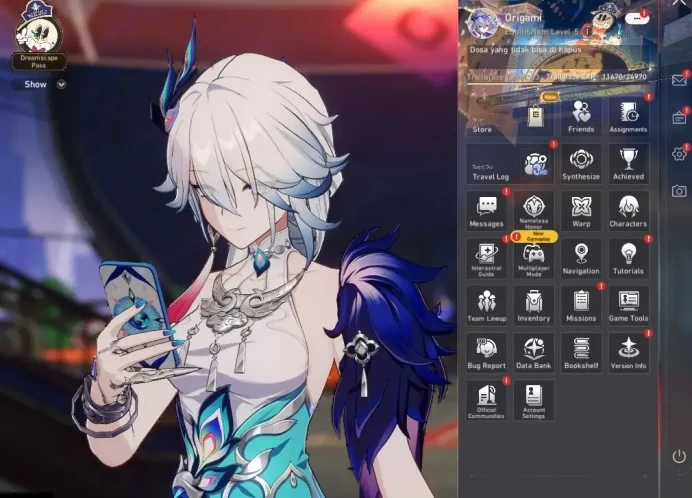Open Messages
This screenshot has width=692, height=498.
pyautogui.click(x=486, y=211)
